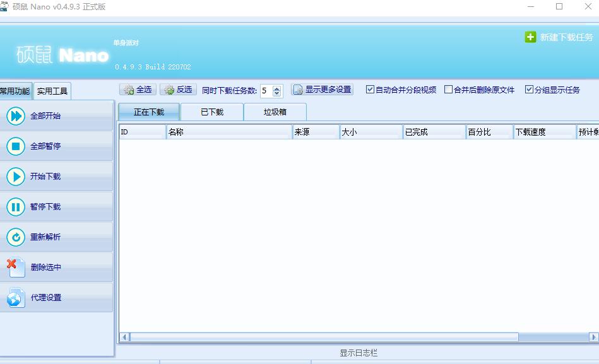The width and height of the screenshot is (599, 364).
Task: Open the 已下载 tab
Action: [x=212, y=112]
